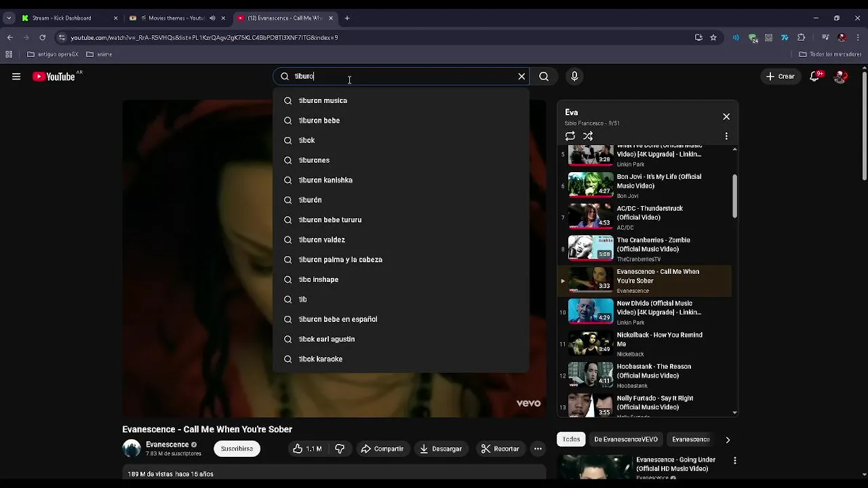Open the Crear menu
The height and width of the screenshot is (488, 868).
(780, 77)
